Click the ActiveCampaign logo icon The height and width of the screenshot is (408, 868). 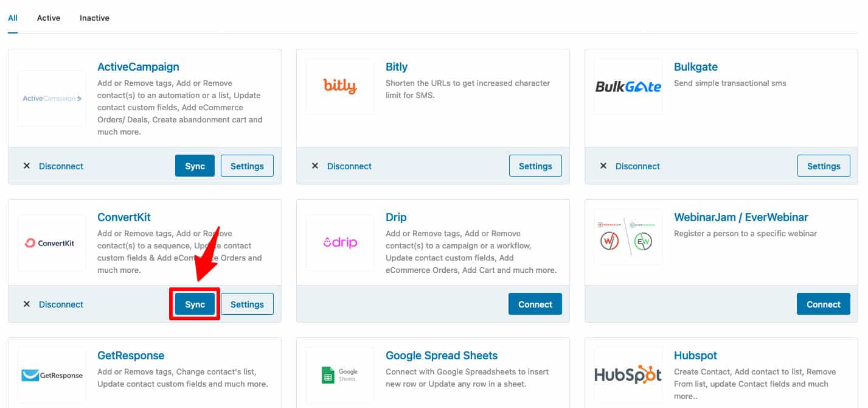pos(52,98)
